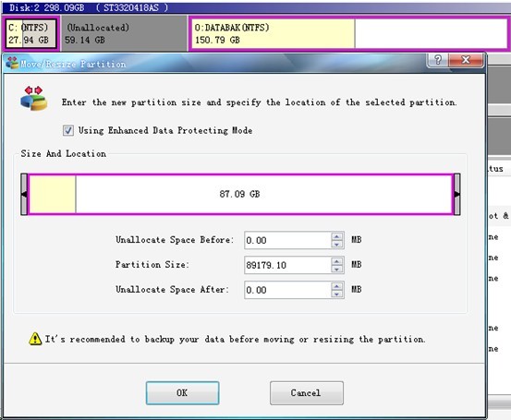
Task: Decrease Unallocate Space After value
Action: coord(336,294)
